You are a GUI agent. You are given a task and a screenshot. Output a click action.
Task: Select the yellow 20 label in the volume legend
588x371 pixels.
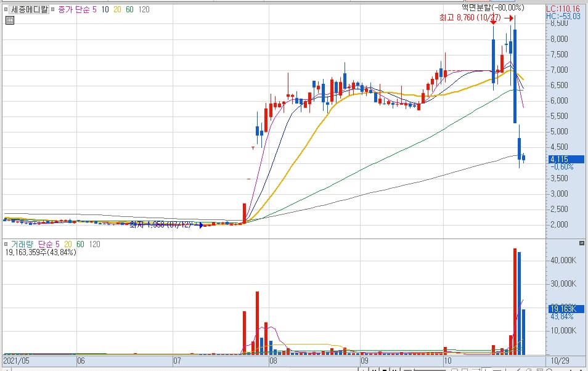[x=68, y=244]
